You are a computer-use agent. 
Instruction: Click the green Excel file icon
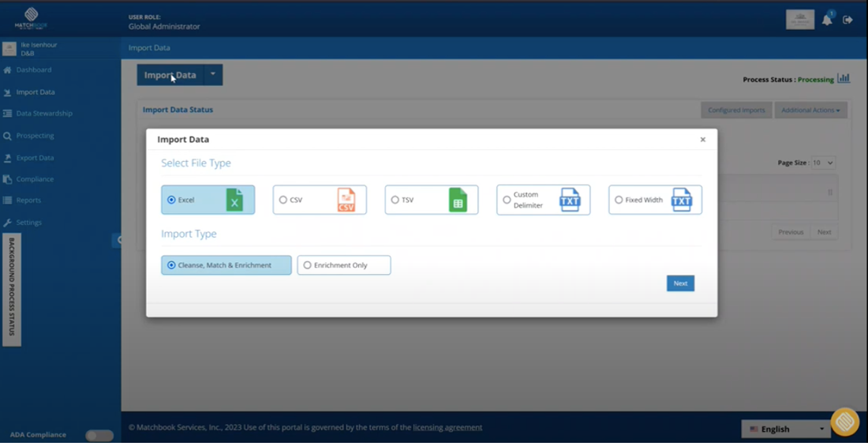point(234,200)
